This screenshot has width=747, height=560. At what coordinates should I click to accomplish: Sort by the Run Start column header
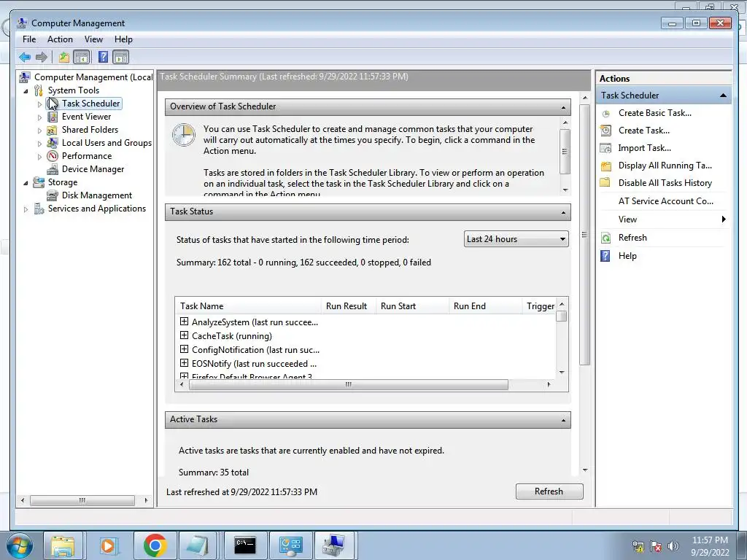point(413,306)
